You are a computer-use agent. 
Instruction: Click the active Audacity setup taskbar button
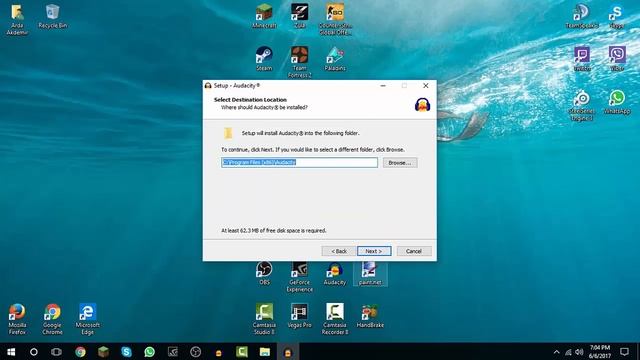tap(288, 351)
